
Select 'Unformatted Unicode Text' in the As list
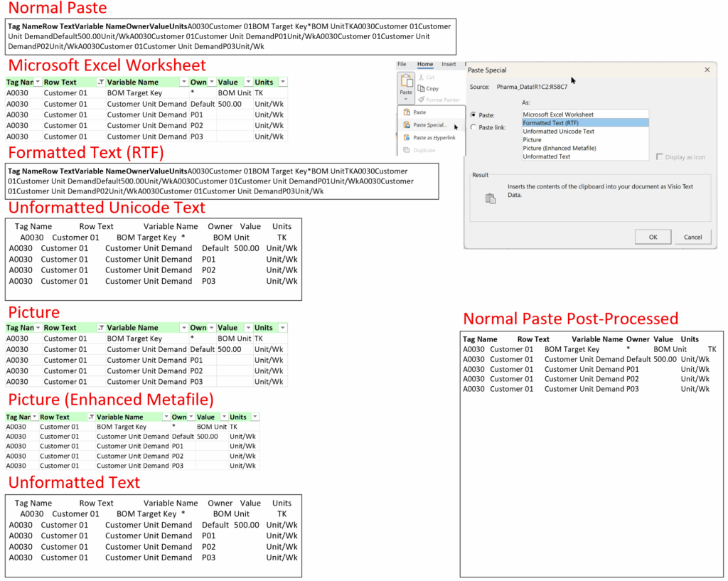(558, 132)
